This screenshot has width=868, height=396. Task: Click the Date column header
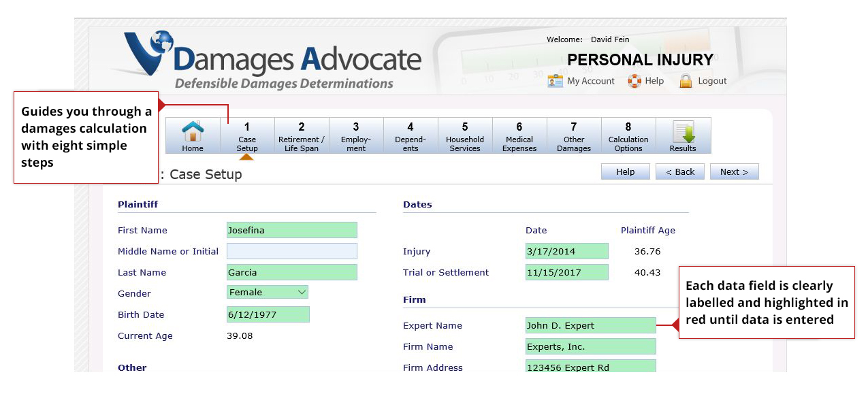[536, 230]
